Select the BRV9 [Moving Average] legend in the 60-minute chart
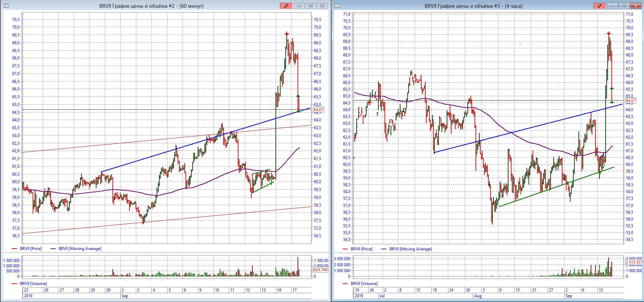 point(79,249)
